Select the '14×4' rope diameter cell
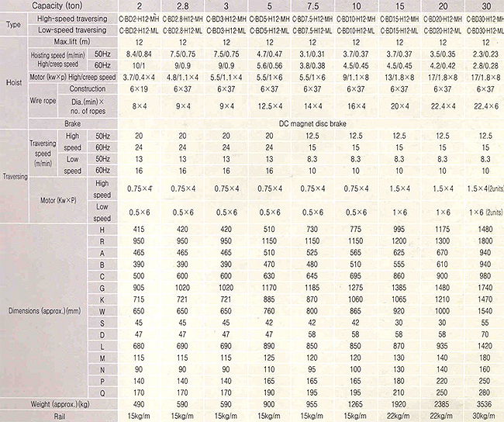The width and height of the screenshot is (504, 422). pyautogui.click(x=312, y=106)
